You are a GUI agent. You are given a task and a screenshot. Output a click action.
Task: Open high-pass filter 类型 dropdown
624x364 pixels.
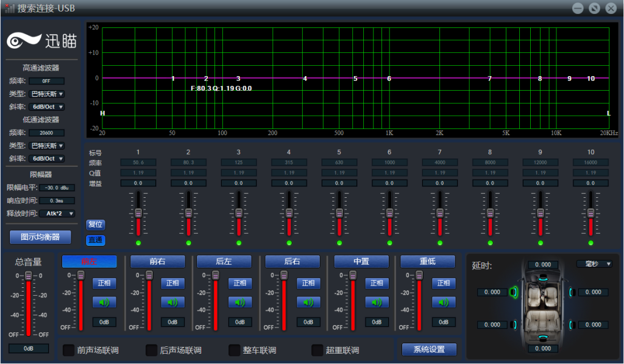tap(46, 94)
